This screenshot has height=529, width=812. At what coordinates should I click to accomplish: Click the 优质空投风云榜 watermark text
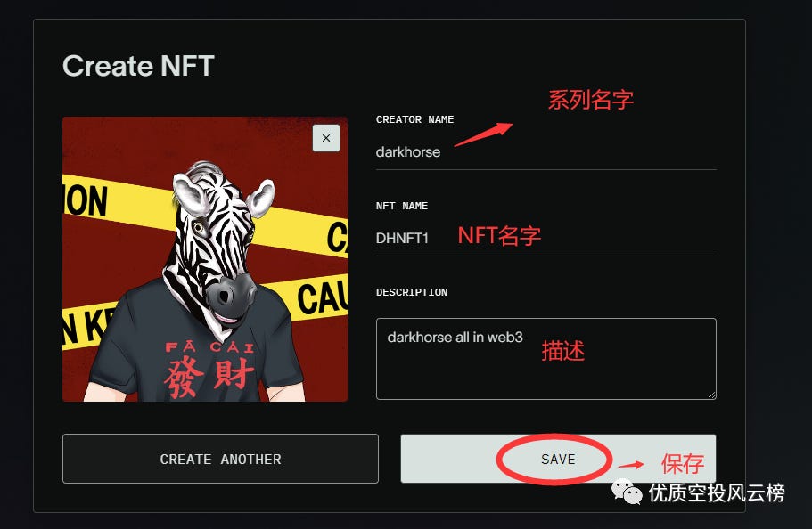point(717,492)
